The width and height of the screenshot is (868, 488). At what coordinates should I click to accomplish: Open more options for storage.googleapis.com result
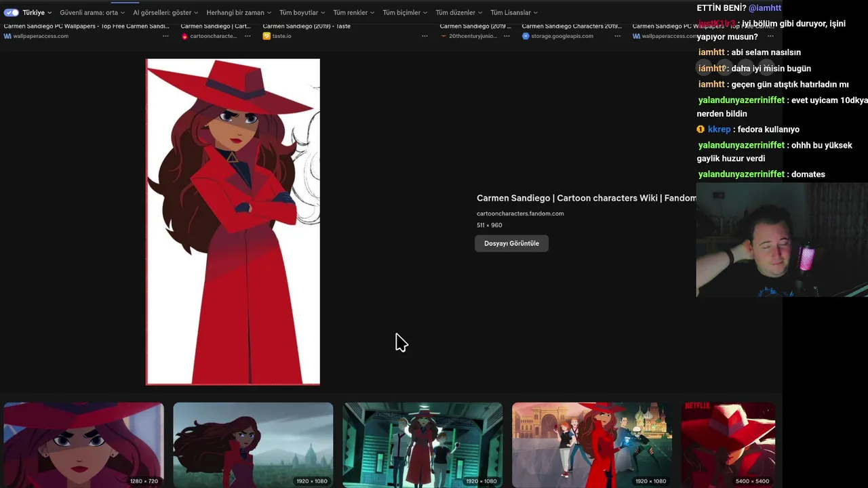(x=617, y=36)
